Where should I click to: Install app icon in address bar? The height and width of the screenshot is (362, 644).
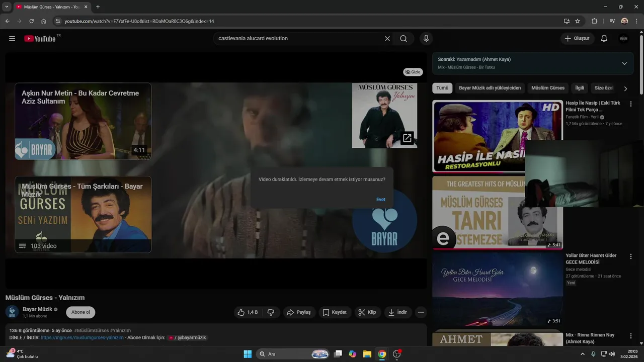[x=567, y=21]
